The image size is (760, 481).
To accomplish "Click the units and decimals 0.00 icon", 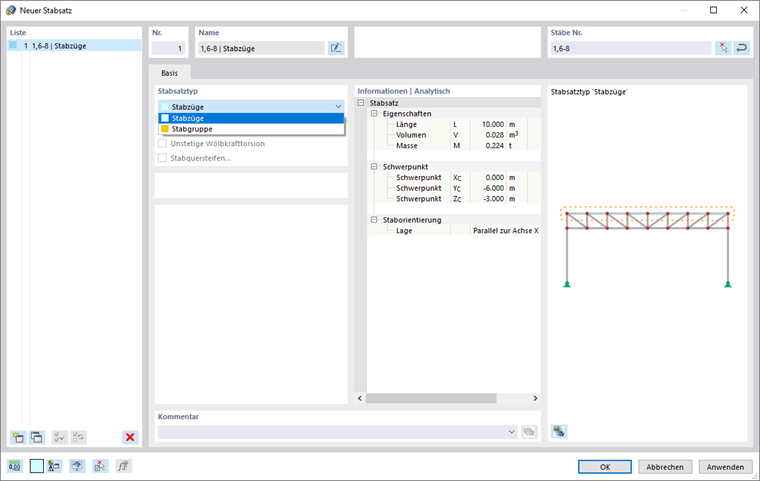I will pyautogui.click(x=15, y=466).
